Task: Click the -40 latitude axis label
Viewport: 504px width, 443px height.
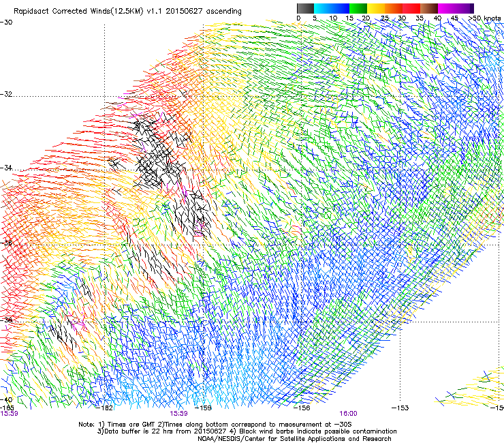Action: point(6,400)
